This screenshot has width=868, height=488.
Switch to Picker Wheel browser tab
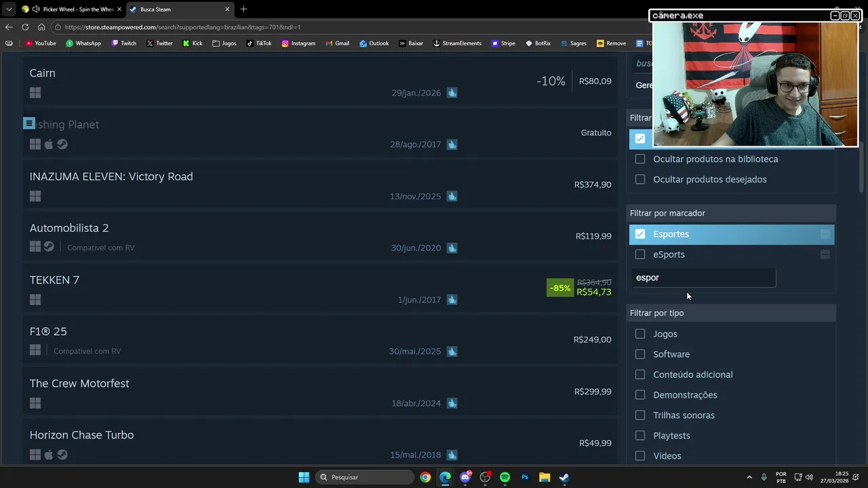pyautogui.click(x=71, y=9)
